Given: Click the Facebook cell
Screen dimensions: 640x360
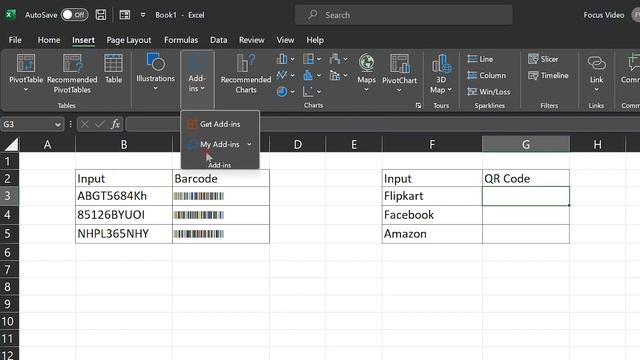Looking at the screenshot, I should pos(432,215).
